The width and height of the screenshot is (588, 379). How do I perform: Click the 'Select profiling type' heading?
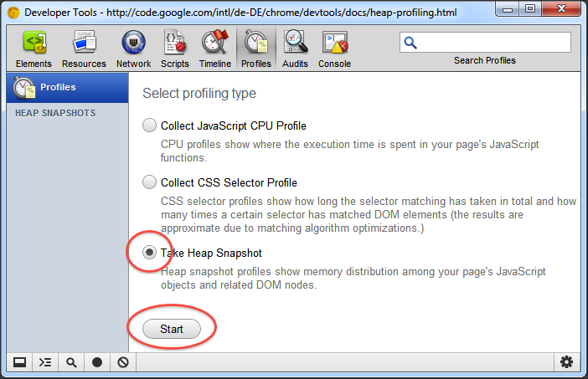[199, 93]
